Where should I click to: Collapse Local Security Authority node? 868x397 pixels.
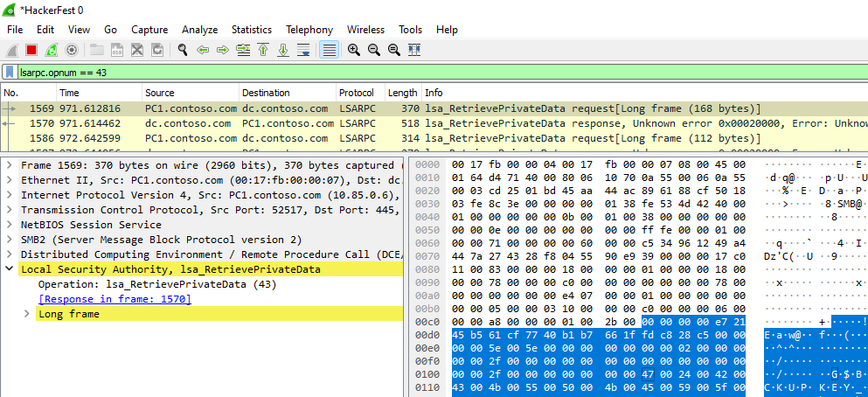coord(10,269)
